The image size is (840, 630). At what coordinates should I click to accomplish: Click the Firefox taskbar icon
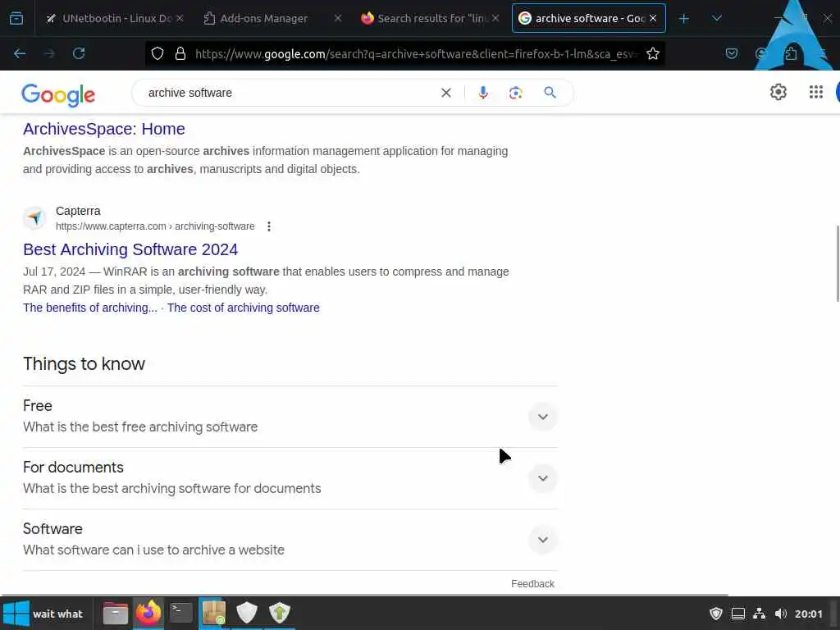(148, 613)
